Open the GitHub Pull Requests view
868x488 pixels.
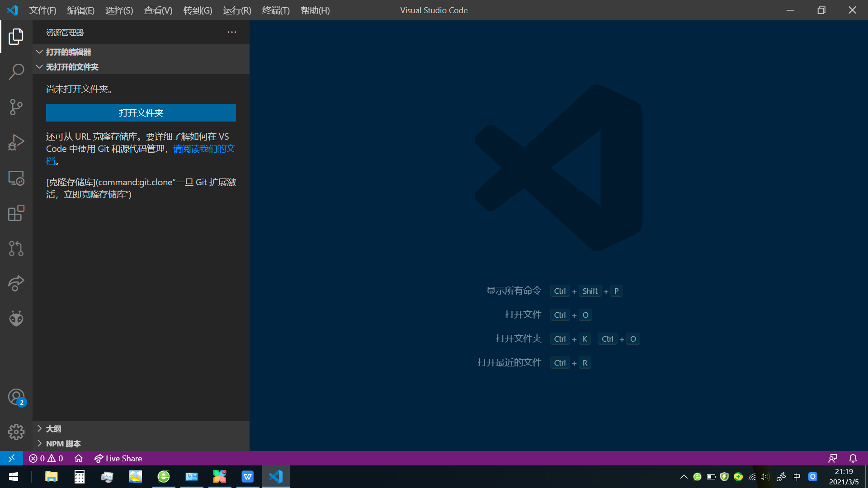(16, 249)
